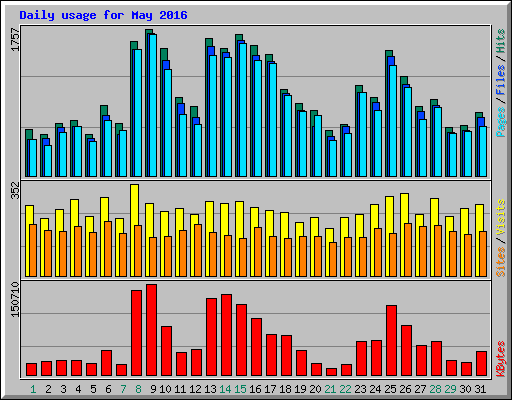The image size is (512, 400).
Task: Click the "Files" legend label
Action: point(501,80)
